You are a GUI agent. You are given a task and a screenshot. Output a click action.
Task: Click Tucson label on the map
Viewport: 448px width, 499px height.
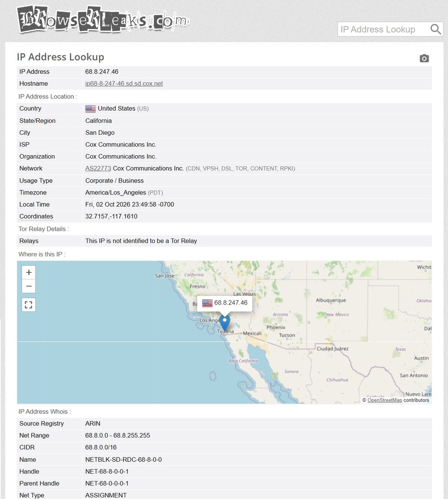click(287, 335)
